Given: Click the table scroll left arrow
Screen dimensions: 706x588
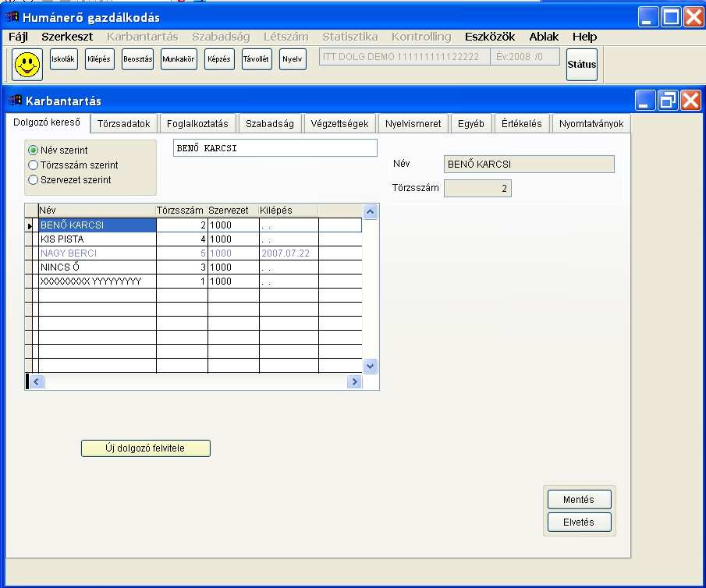Looking at the screenshot, I should pyautogui.click(x=37, y=382).
